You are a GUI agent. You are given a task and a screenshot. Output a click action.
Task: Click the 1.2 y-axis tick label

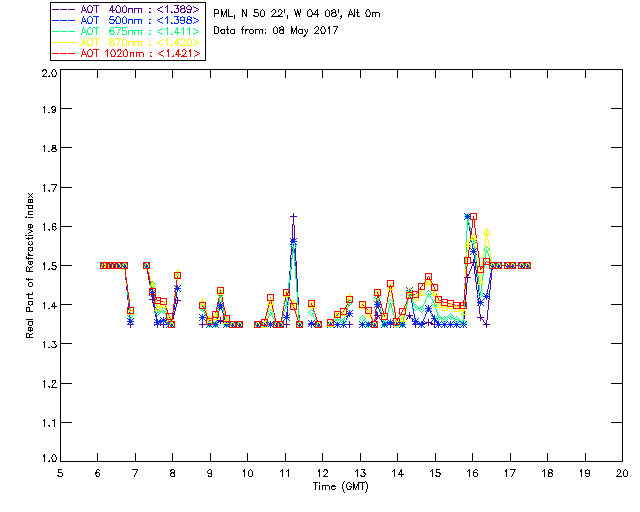[49, 384]
